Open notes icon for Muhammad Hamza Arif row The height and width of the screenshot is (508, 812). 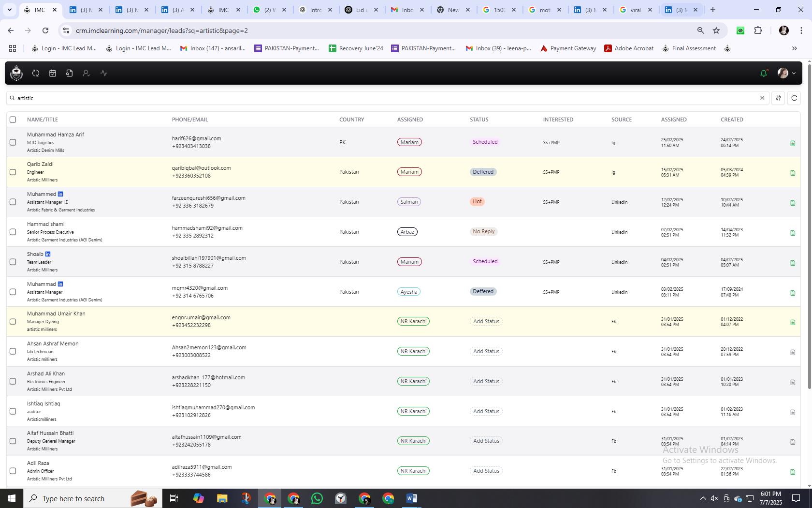coord(793,143)
